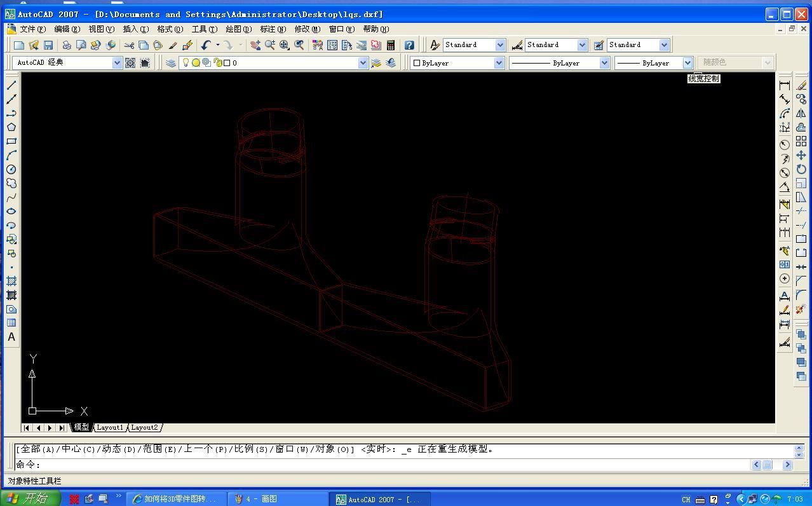Open the table style Standard dropdown

(x=664, y=45)
